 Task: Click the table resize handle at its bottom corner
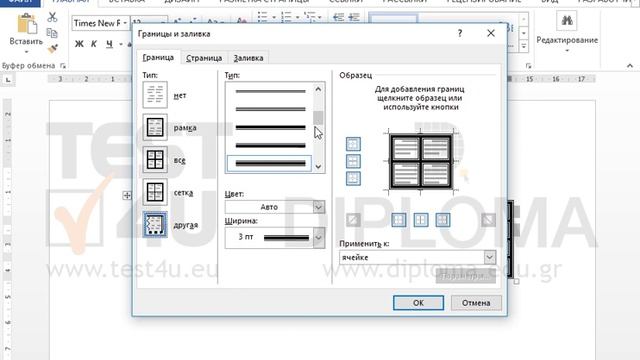516,281
